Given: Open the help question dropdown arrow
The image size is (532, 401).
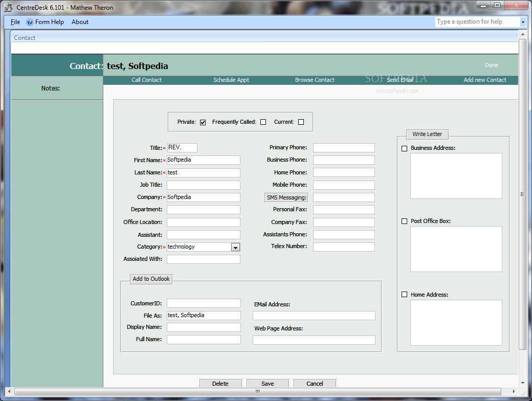Looking at the screenshot, I should [523, 22].
